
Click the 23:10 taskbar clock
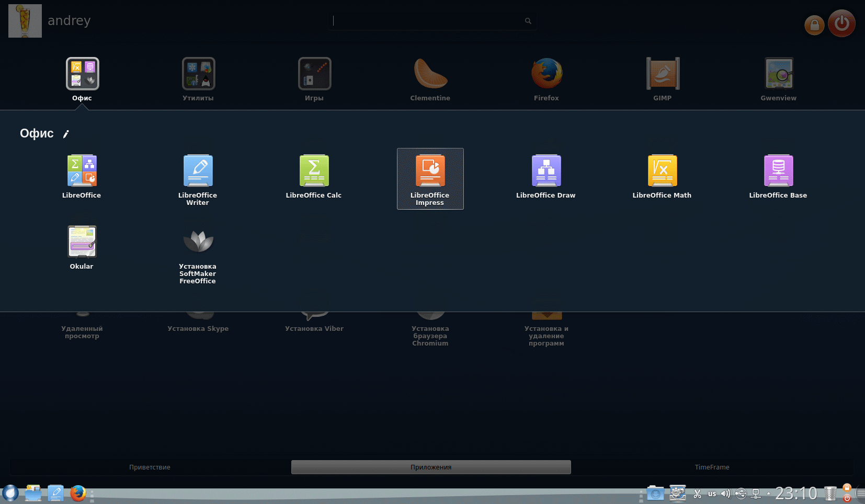pos(795,493)
